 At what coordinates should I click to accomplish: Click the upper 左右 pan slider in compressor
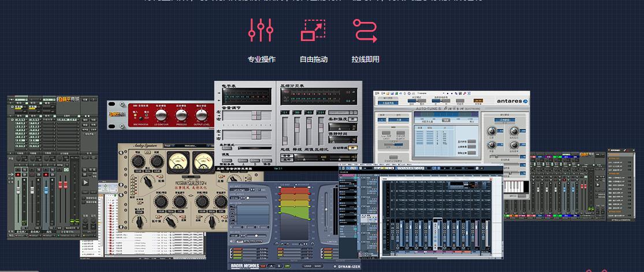coord(247,115)
